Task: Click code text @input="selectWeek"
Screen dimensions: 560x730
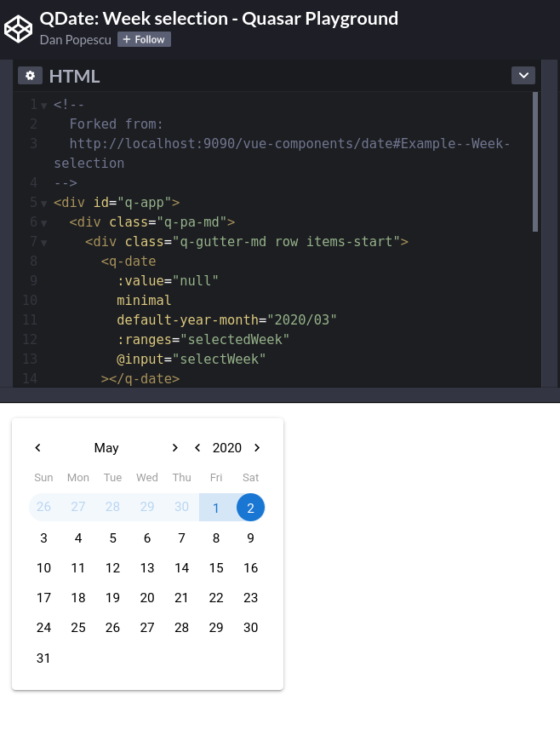Action: tap(191, 359)
